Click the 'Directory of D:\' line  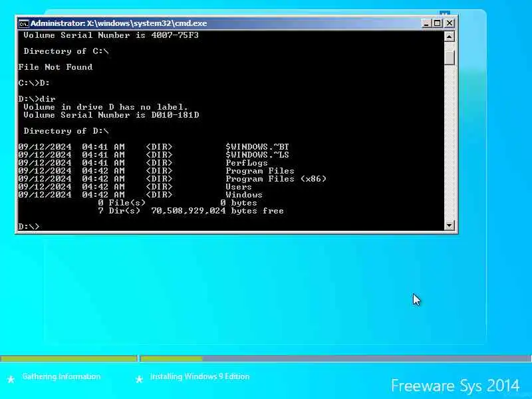[x=66, y=131]
